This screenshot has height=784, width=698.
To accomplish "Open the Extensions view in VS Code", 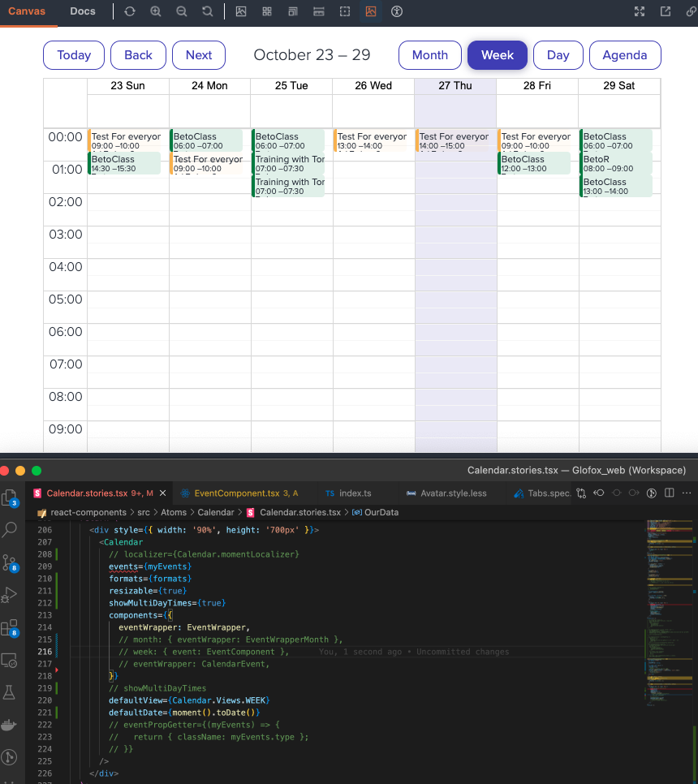I will pyautogui.click(x=10, y=627).
